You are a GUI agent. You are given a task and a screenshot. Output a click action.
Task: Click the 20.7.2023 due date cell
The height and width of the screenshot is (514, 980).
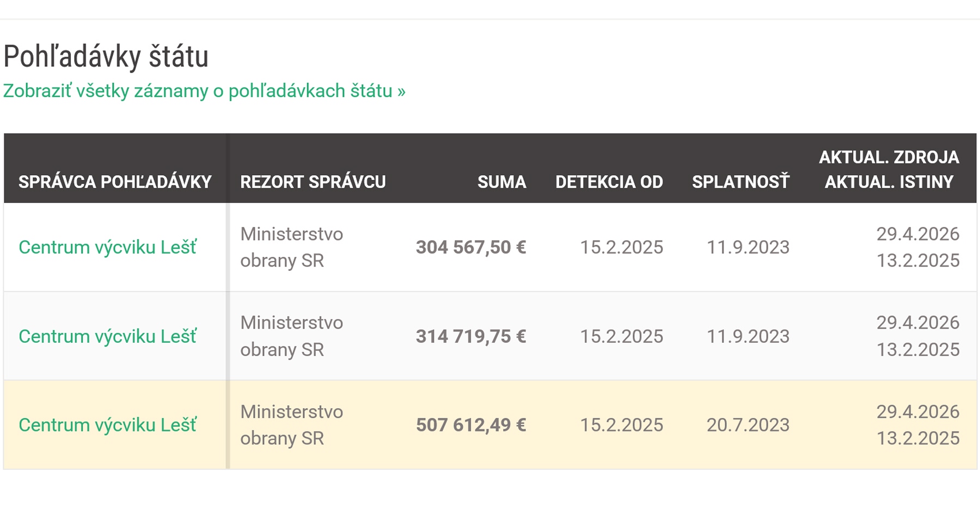pos(748,425)
